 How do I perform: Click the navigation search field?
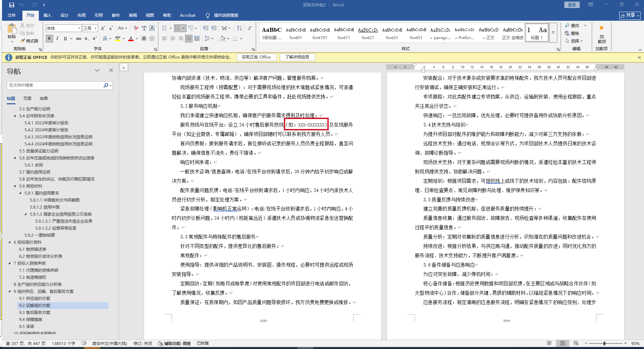(x=55, y=85)
